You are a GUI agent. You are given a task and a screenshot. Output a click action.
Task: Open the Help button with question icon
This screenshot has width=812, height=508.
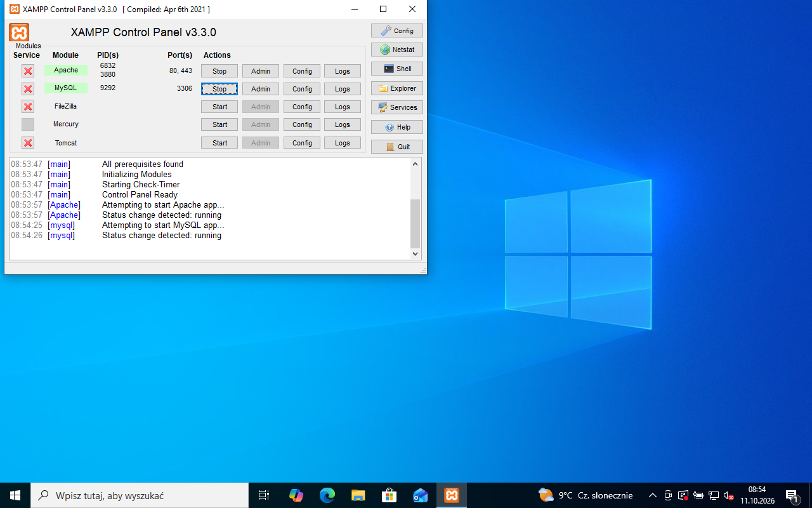[x=397, y=127]
